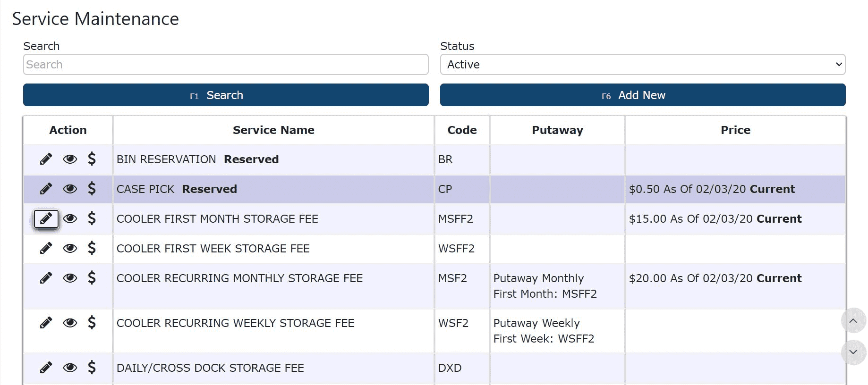Select the COOLER RECURRING MONTHLY STORAGE FEE row name

pyautogui.click(x=239, y=278)
